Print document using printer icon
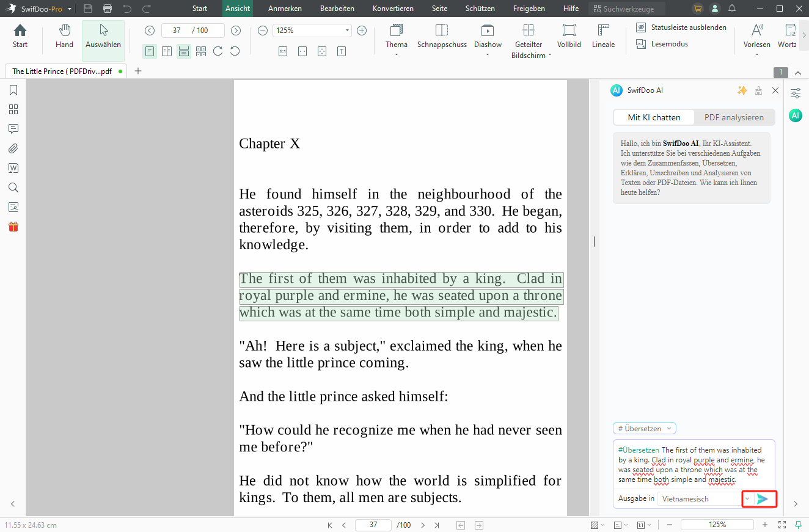This screenshot has width=809, height=532. point(108,9)
